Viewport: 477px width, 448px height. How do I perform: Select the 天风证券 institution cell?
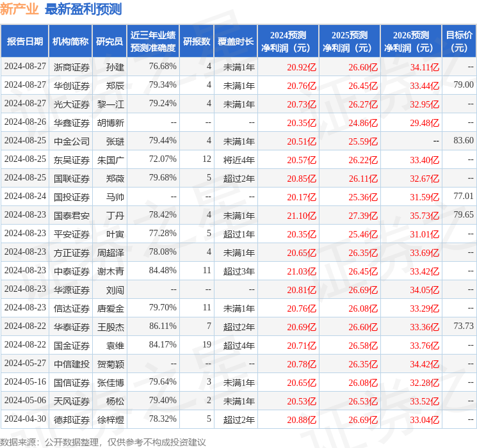pyautogui.click(x=72, y=401)
